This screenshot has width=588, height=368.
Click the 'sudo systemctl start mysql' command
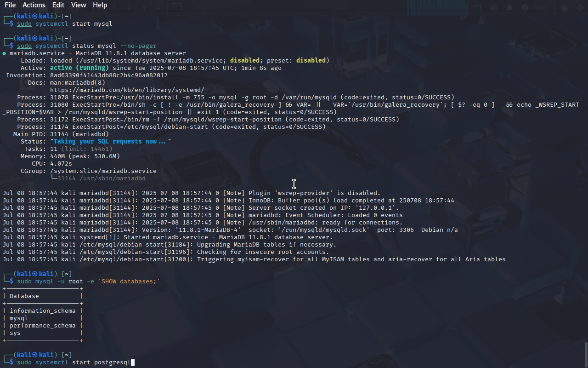pyautogui.click(x=65, y=24)
